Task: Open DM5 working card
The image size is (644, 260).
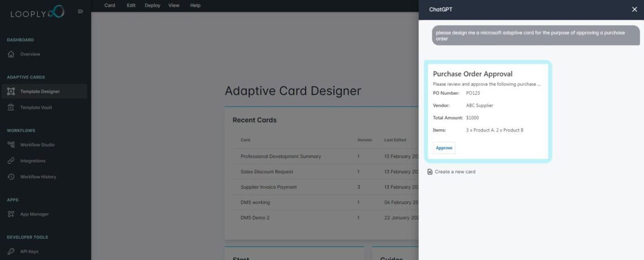Action: [x=255, y=202]
